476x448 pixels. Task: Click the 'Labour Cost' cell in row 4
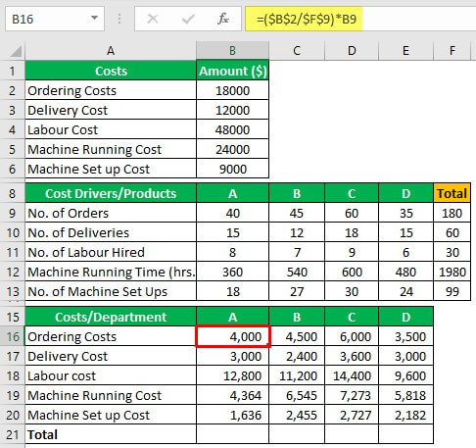click(x=111, y=129)
